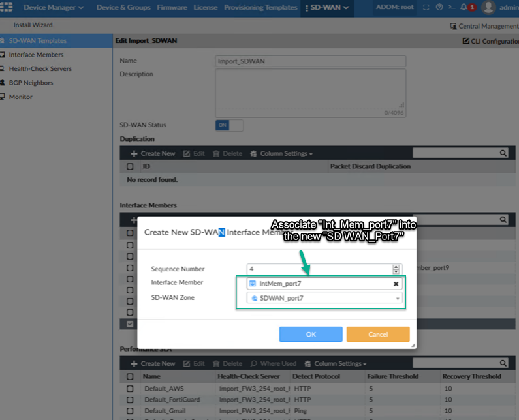Click Edit in Performance SLA toolbar

tap(194, 363)
